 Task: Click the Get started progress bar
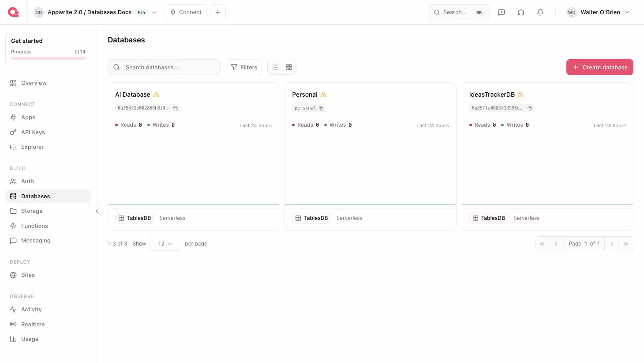pos(48,58)
